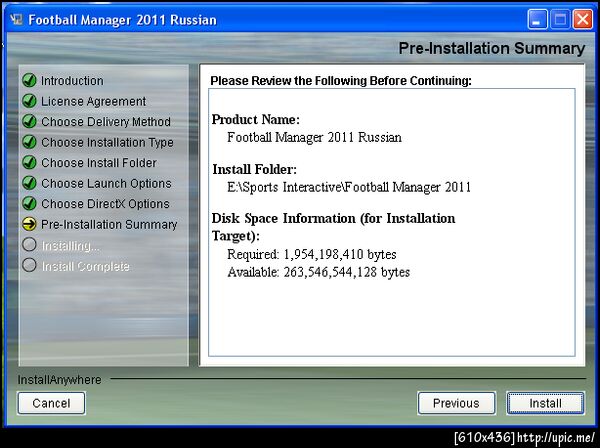Click the Required 1,954,198,410 bytes line
Viewport: 600px width, 448px height.
311,254
